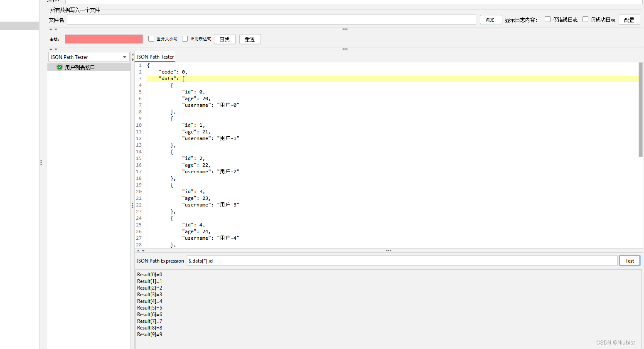The image size is (644, 349).
Task: Click the line "age": 20,
Action: [x=196, y=98]
